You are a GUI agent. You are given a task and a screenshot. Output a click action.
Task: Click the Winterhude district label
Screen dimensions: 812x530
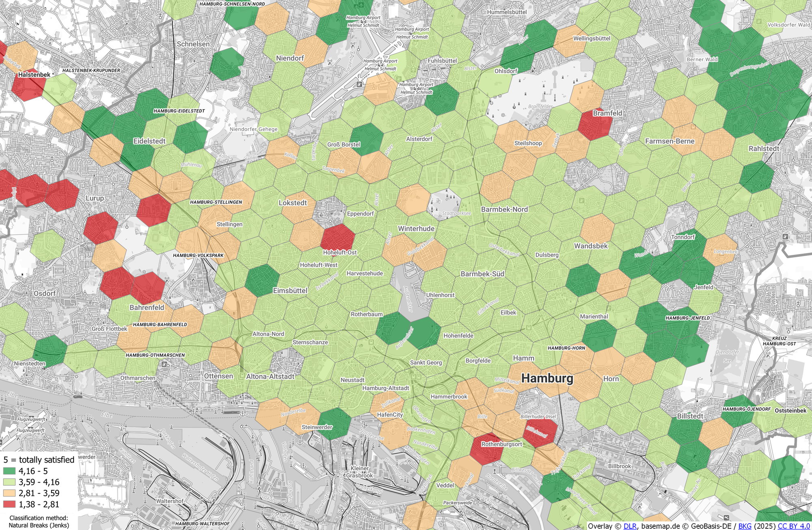416,228
